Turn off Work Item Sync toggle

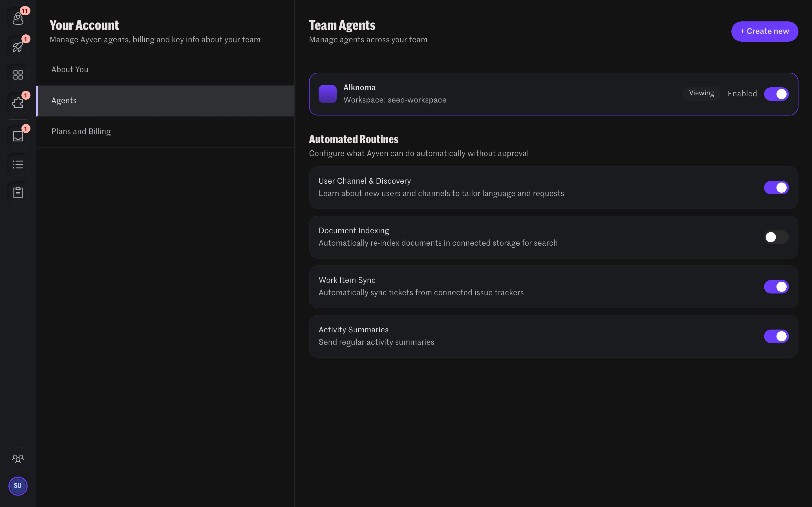(776, 287)
